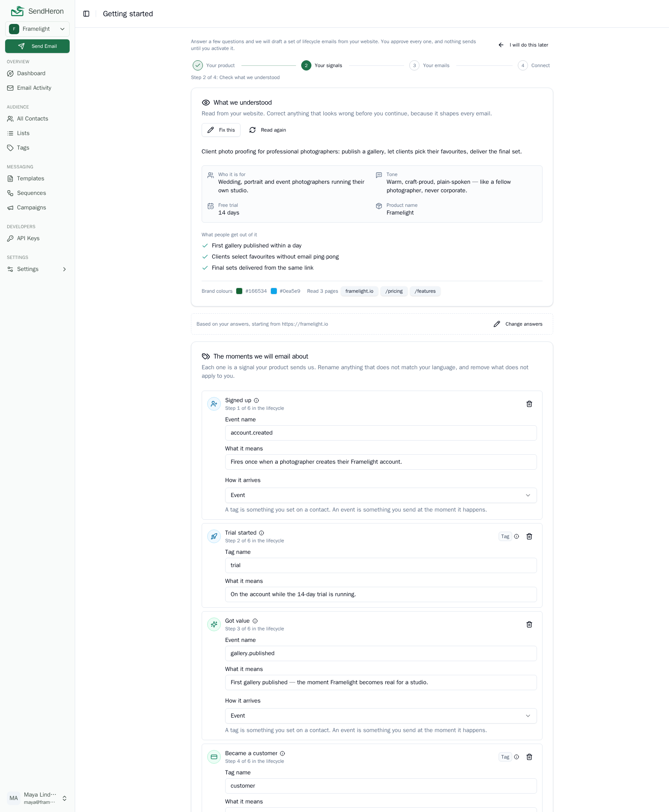Open How it arrives dropdown for Signed up
Screen dimensions: 669x812
381,495
